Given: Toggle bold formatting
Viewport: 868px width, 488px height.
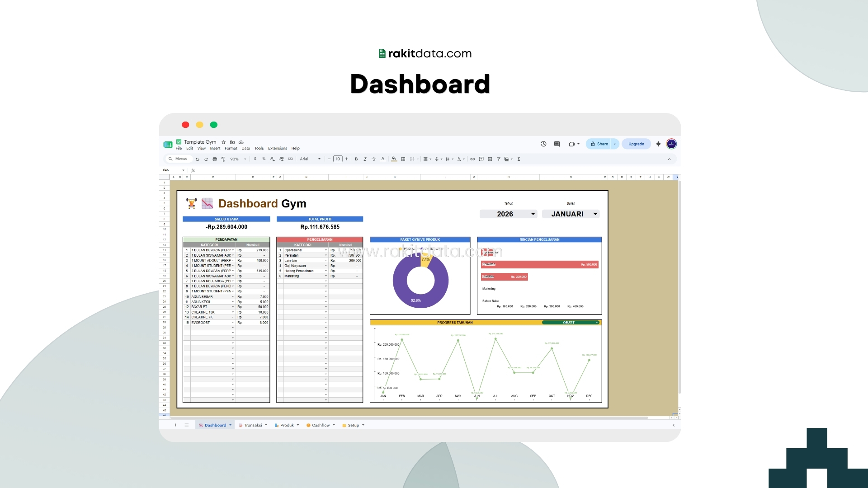Looking at the screenshot, I should (x=356, y=159).
